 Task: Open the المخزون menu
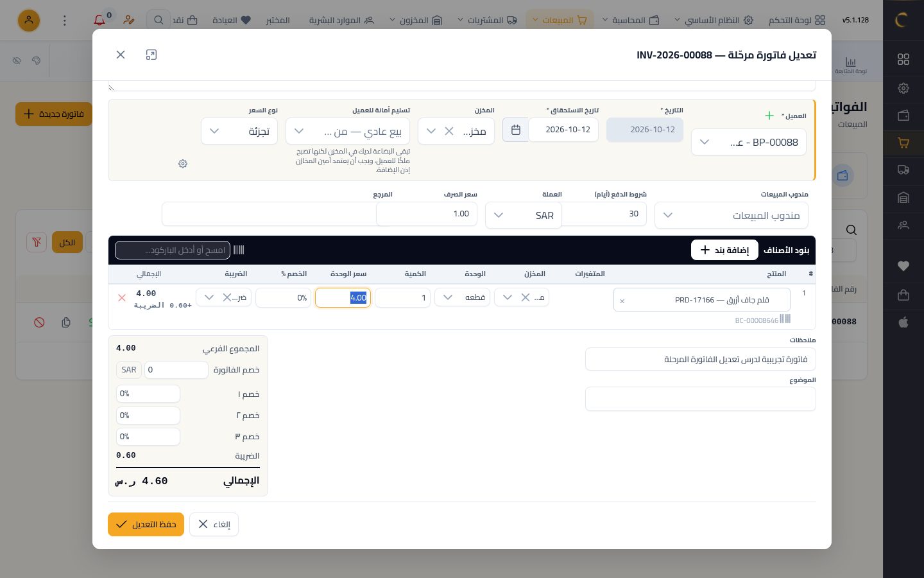416,20
